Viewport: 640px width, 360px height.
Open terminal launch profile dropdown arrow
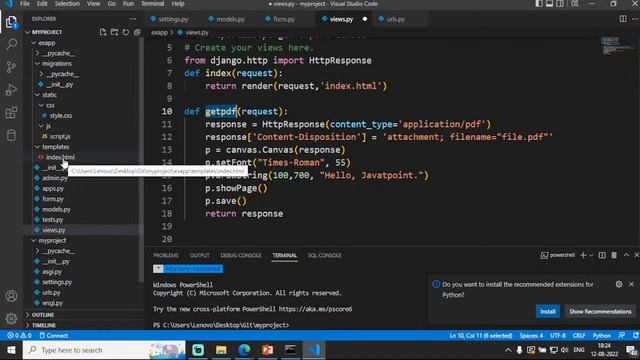click(x=591, y=255)
